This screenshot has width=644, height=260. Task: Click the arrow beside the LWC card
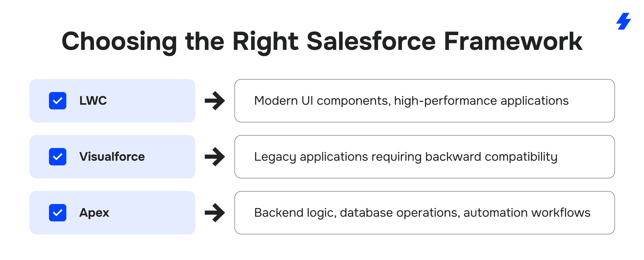click(215, 101)
